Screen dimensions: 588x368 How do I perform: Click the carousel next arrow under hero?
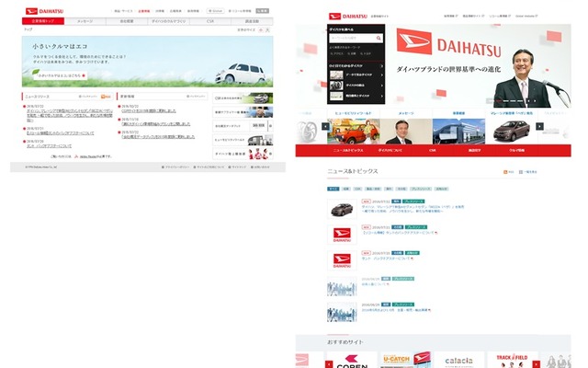click(x=539, y=126)
